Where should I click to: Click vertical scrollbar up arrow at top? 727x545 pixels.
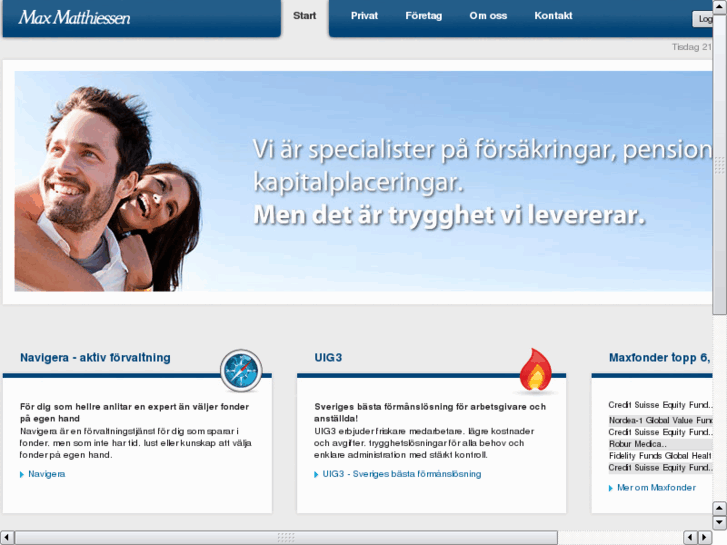click(x=720, y=7)
